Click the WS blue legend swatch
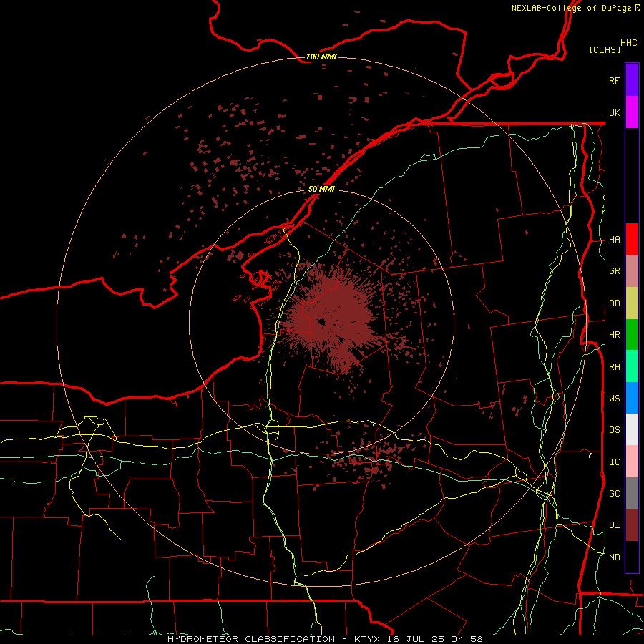This screenshot has height=644, width=644. (632, 398)
